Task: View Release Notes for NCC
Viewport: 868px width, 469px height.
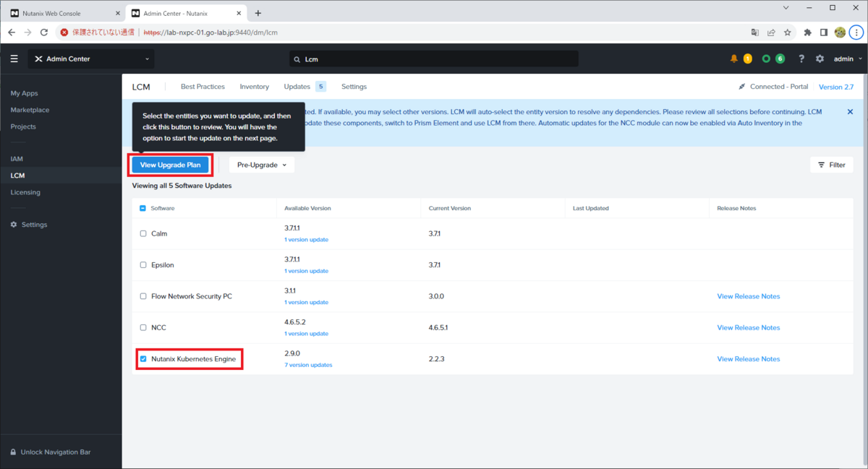Action: pyautogui.click(x=749, y=327)
